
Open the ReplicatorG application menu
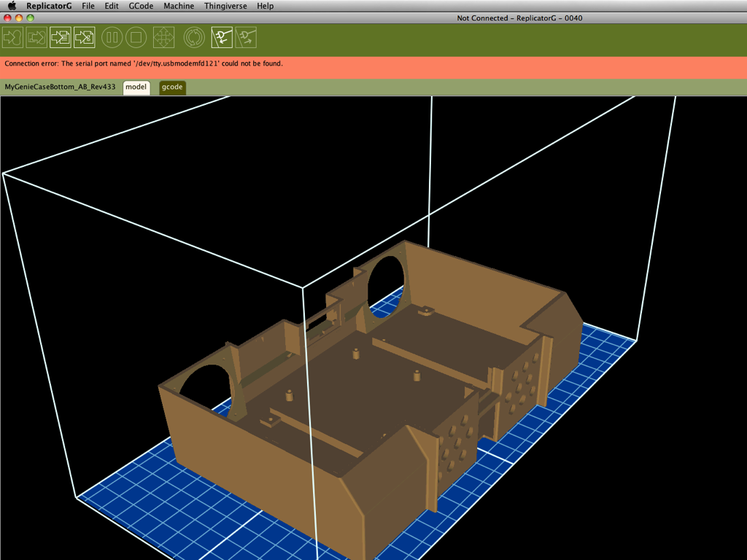click(49, 6)
